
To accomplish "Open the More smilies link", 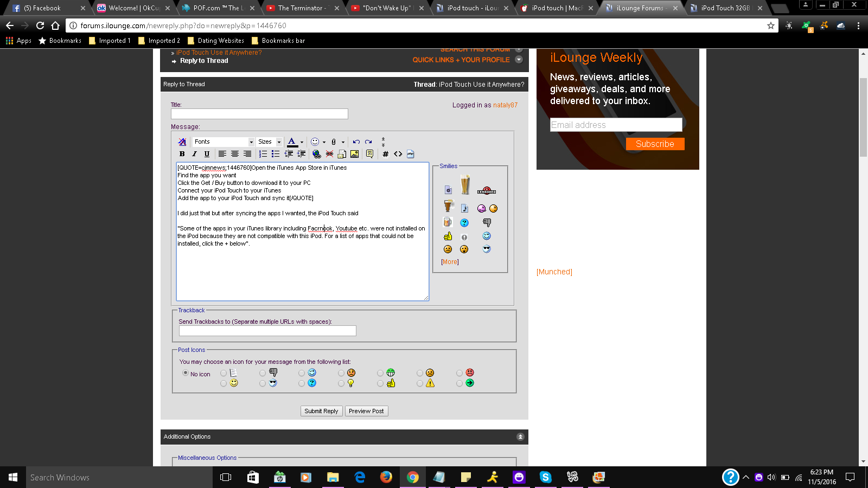I will coord(450,262).
